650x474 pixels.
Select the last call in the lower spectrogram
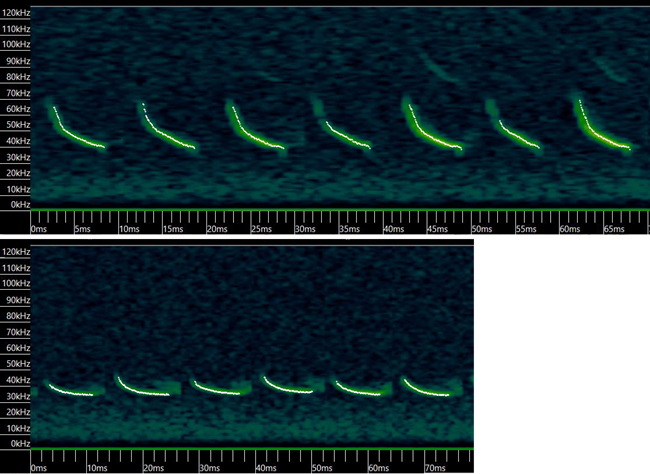[x=428, y=387]
